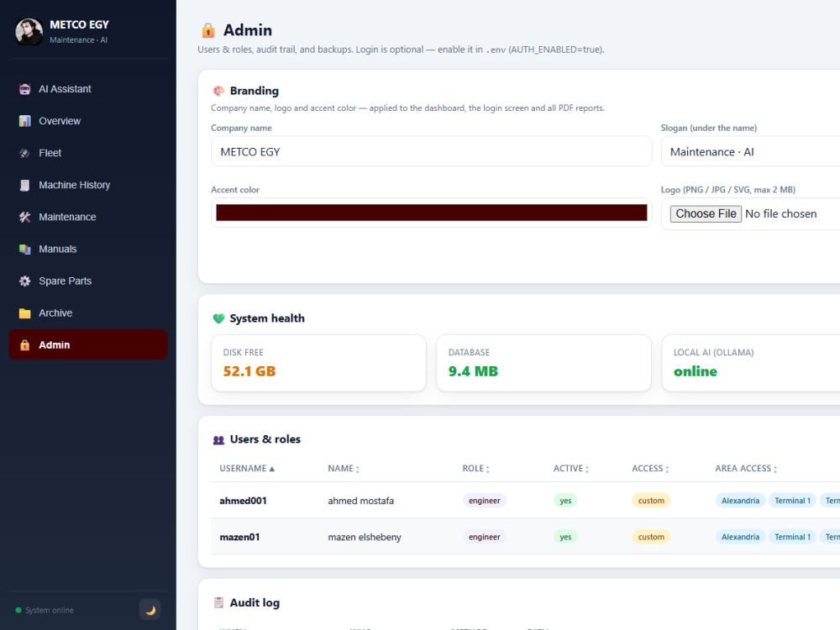
Task: Select the ahmed001 username cell
Action: (x=244, y=501)
